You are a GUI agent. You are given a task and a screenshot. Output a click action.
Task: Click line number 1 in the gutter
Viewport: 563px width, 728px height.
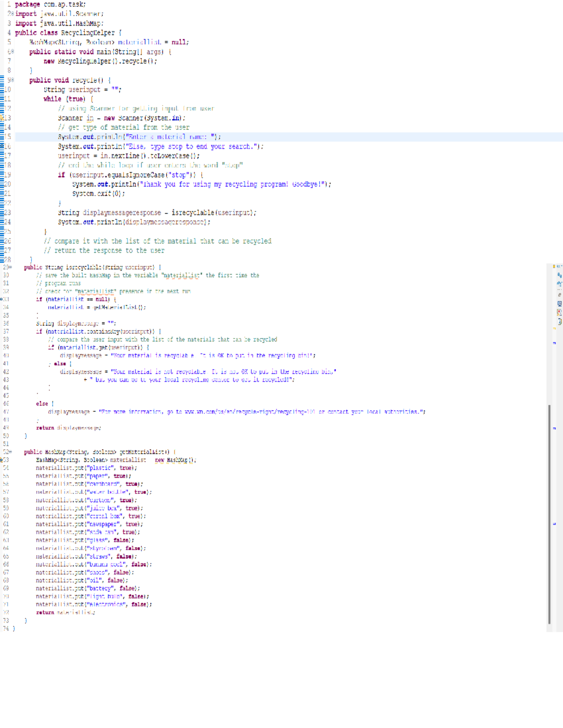click(x=9, y=4)
